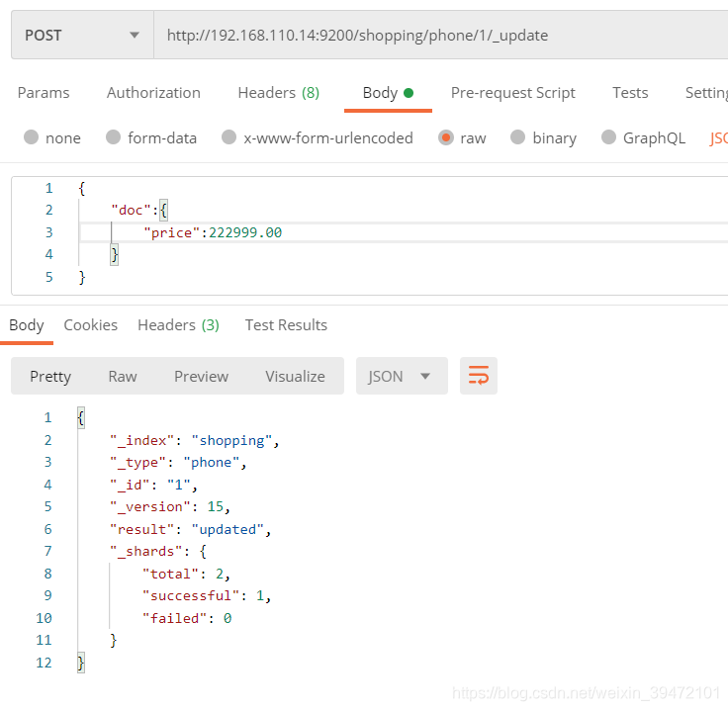The width and height of the screenshot is (728, 711).
Task: Open the Tests tab
Action: pyautogui.click(x=630, y=93)
